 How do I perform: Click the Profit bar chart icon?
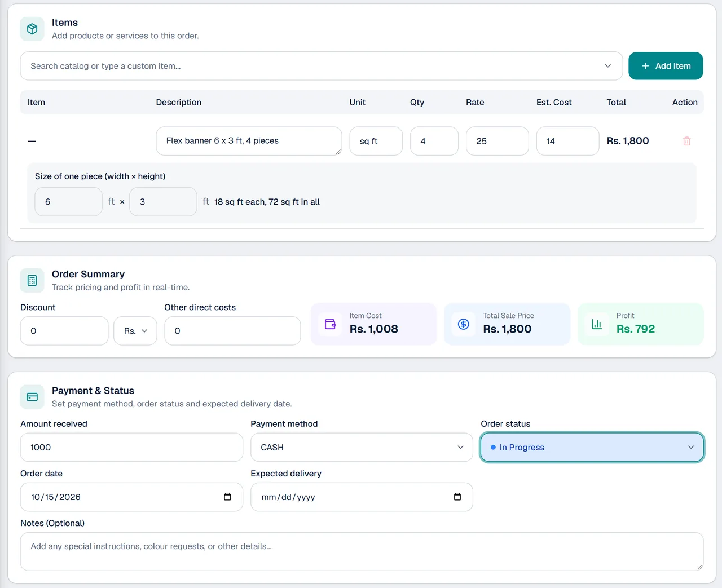tap(597, 324)
